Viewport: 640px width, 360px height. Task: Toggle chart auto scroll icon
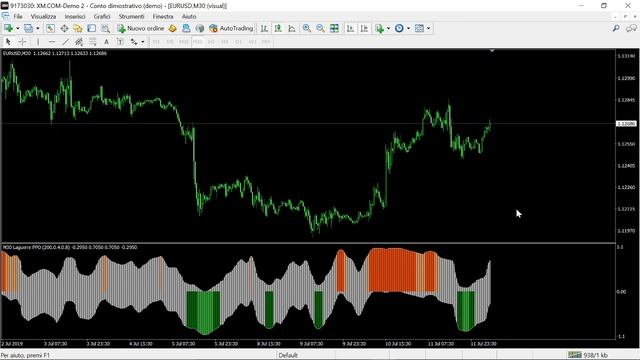click(350, 28)
